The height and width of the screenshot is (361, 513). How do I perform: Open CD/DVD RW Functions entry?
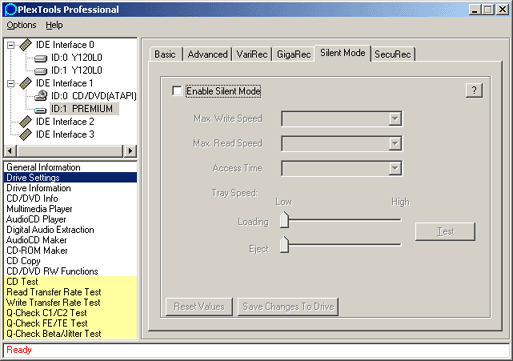(x=70, y=271)
